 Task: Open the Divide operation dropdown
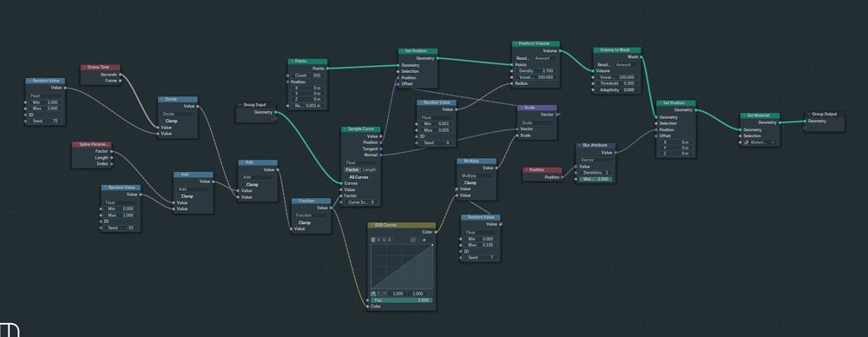(x=177, y=114)
